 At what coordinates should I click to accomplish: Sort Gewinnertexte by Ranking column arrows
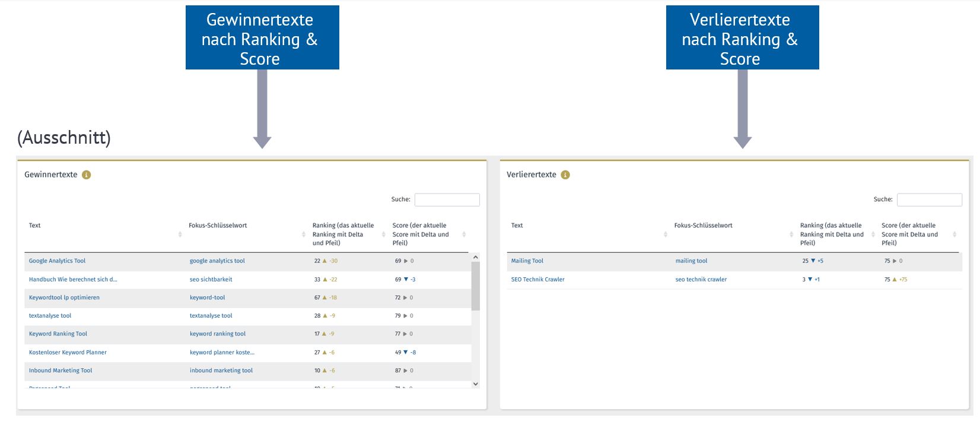pos(383,235)
